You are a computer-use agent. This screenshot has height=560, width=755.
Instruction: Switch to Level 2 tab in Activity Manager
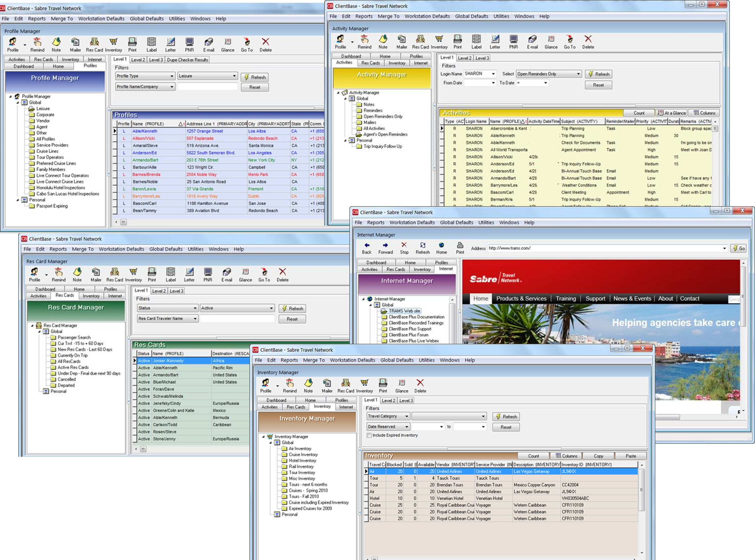465,58
